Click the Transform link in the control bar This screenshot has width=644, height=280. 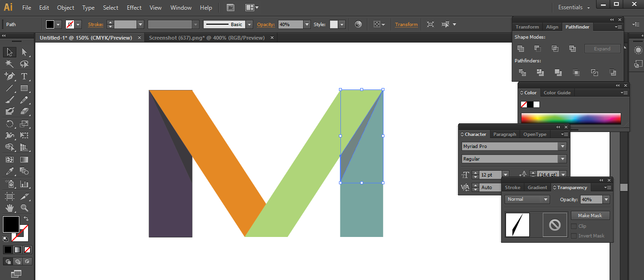406,24
